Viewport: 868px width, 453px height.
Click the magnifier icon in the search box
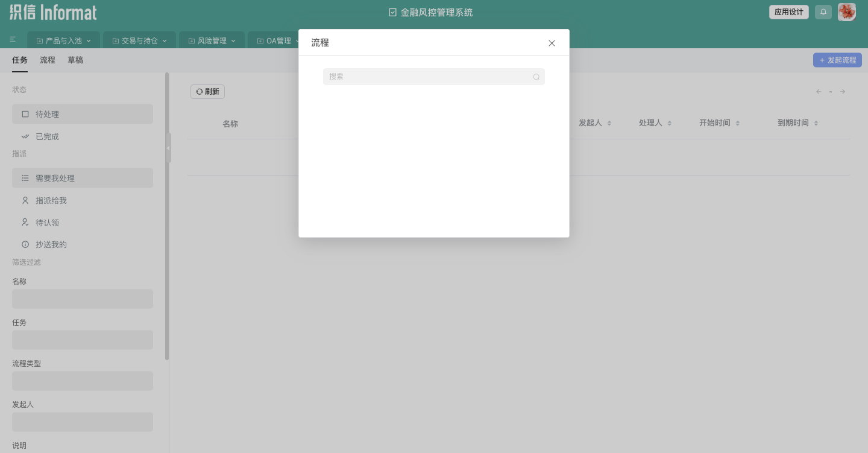536,77
